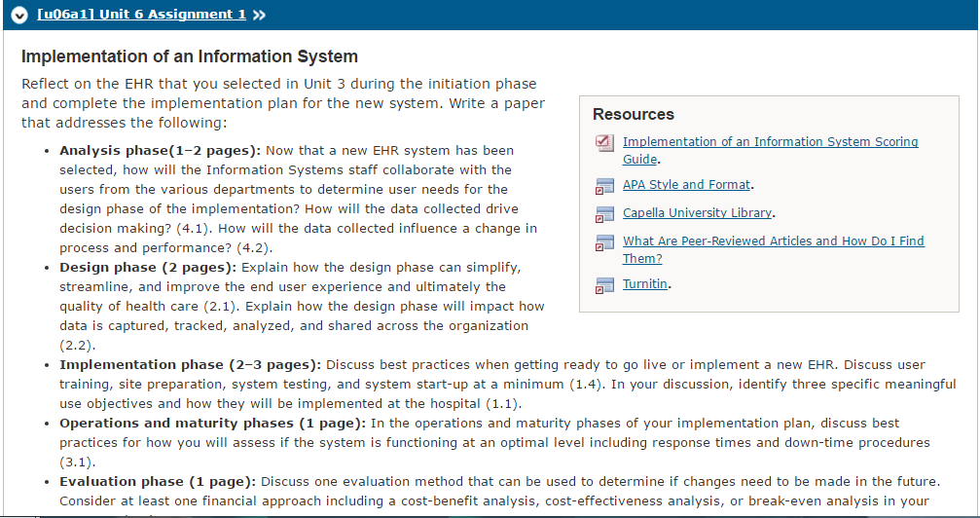Click the Resources panel heading
This screenshot has height=518, width=980.
click(634, 115)
